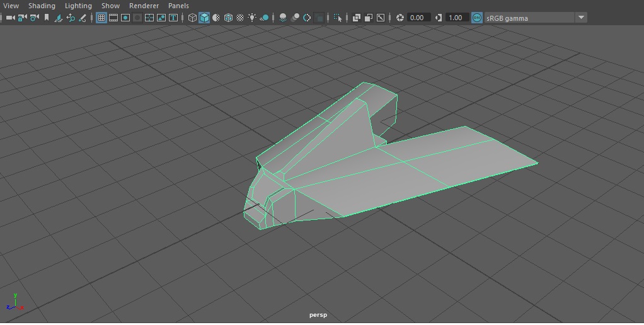Click the Exposure aperture icon

coord(400,18)
